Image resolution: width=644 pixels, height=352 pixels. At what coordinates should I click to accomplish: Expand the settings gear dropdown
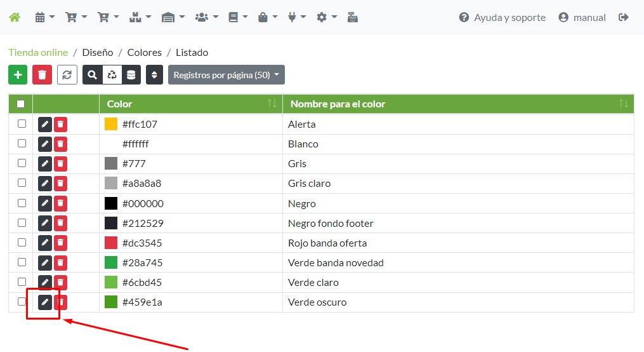click(x=326, y=17)
